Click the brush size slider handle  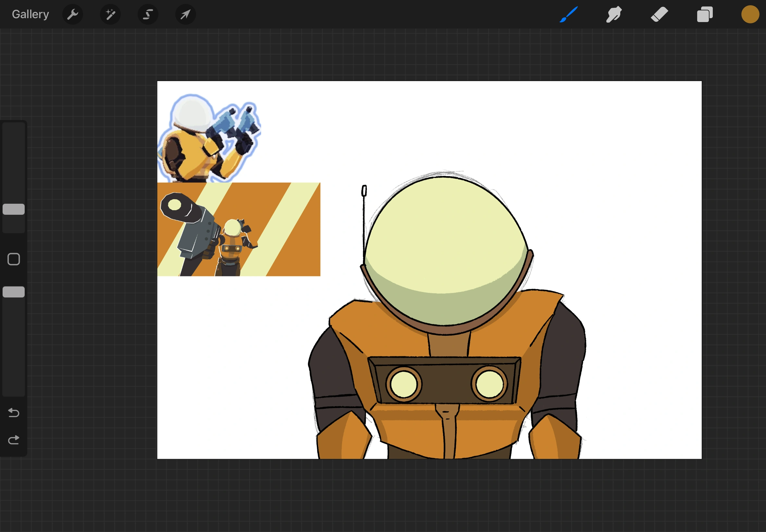coord(14,209)
